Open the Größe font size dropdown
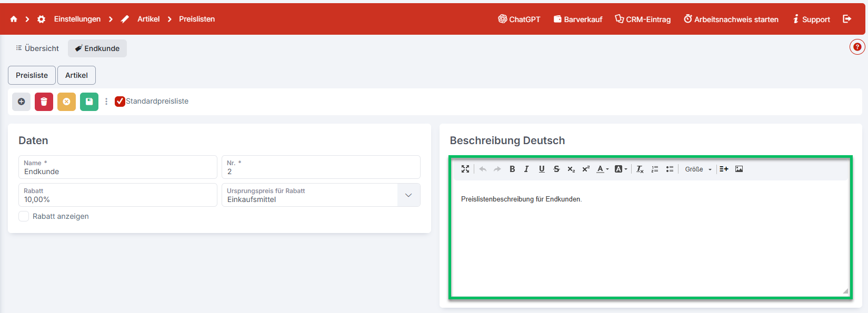Image resolution: width=868 pixels, height=313 pixels. (x=698, y=169)
